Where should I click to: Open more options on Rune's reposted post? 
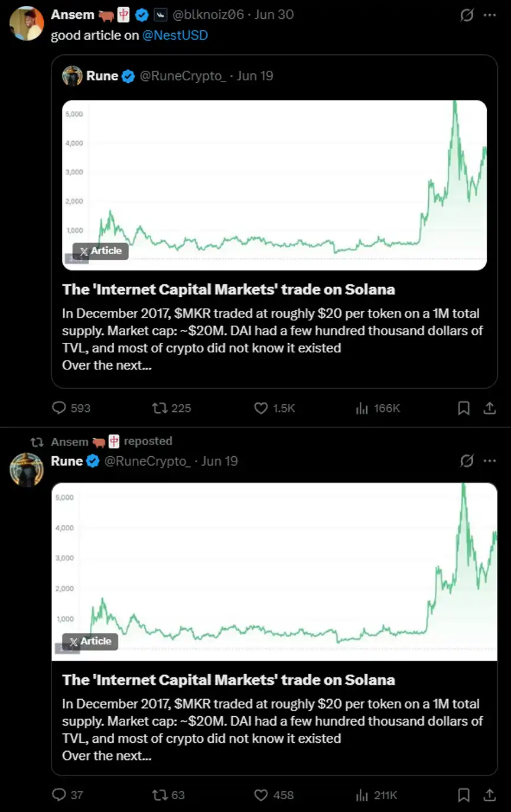tap(490, 461)
